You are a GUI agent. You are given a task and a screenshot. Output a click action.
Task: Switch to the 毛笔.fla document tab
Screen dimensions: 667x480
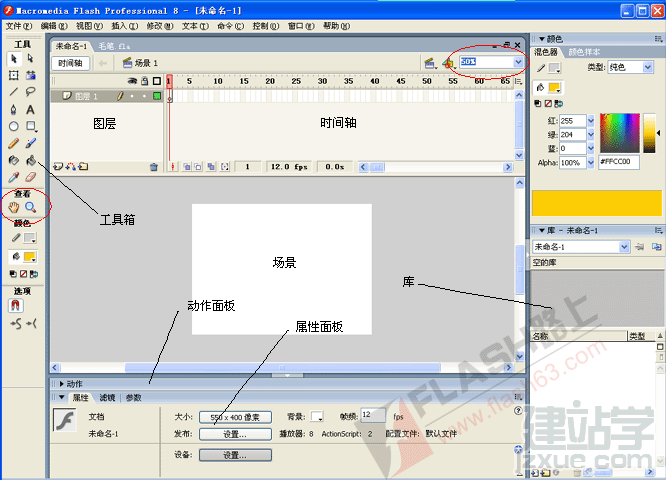pos(114,46)
